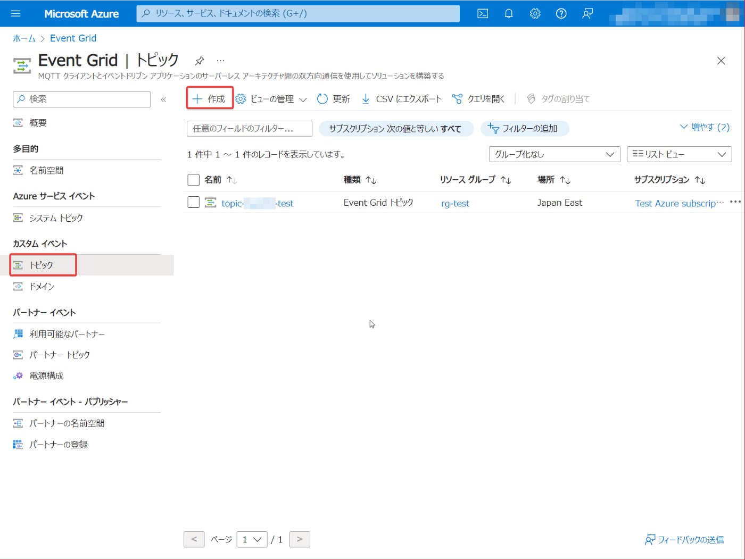The width and height of the screenshot is (745, 560).
Task: Click the sidebar 検索 field
Action: coord(82,99)
